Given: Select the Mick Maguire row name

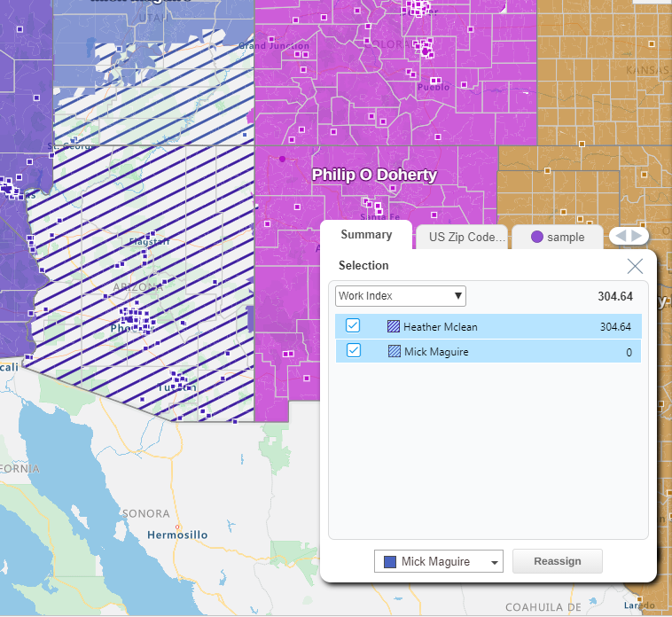Looking at the screenshot, I should click(436, 352).
